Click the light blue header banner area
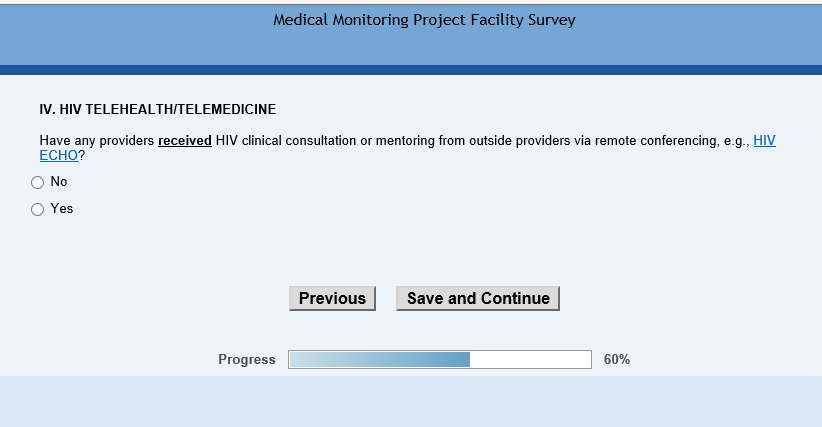 pos(150,45)
